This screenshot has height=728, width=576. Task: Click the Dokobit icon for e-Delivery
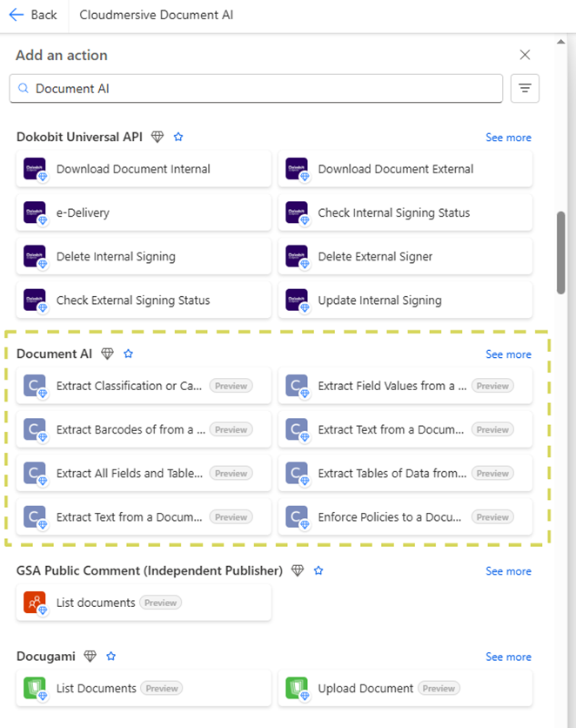pos(35,212)
